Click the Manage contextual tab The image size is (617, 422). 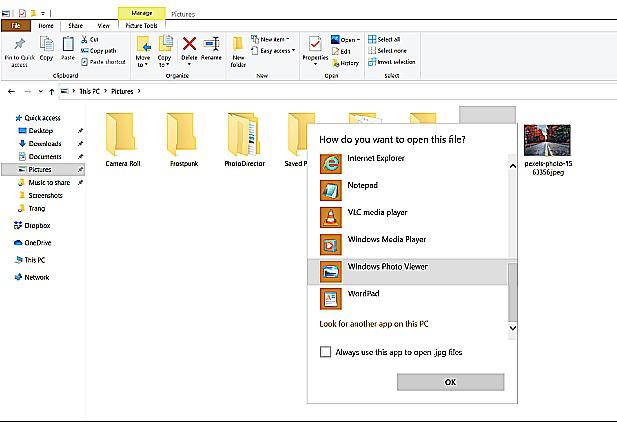142,13
